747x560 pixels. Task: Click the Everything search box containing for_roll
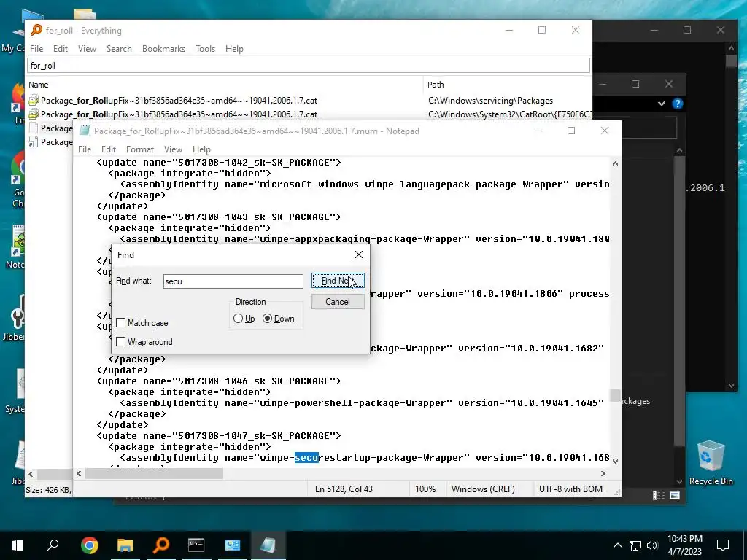click(x=309, y=65)
